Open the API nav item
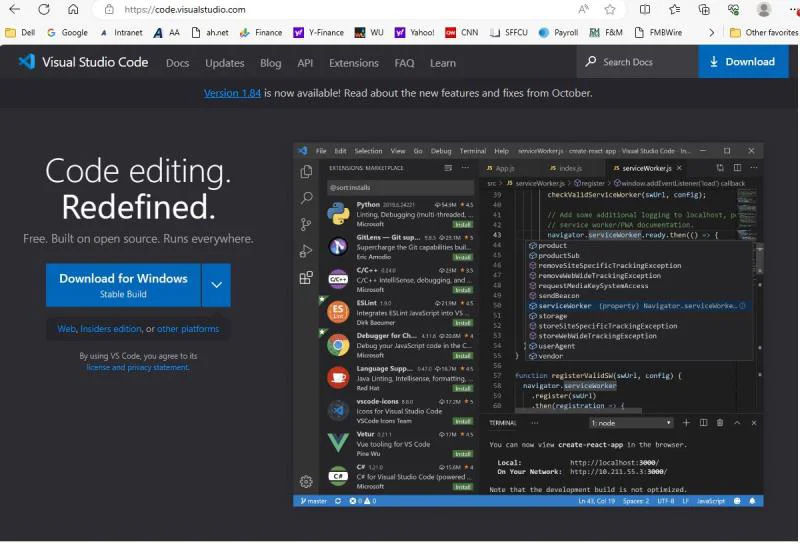800x544 pixels. click(x=305, y=63)
